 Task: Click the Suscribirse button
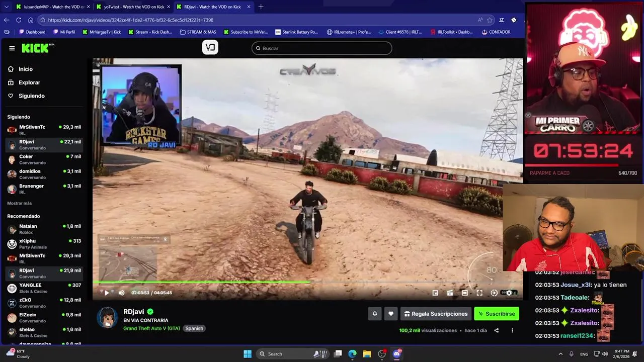coord(497,314)
